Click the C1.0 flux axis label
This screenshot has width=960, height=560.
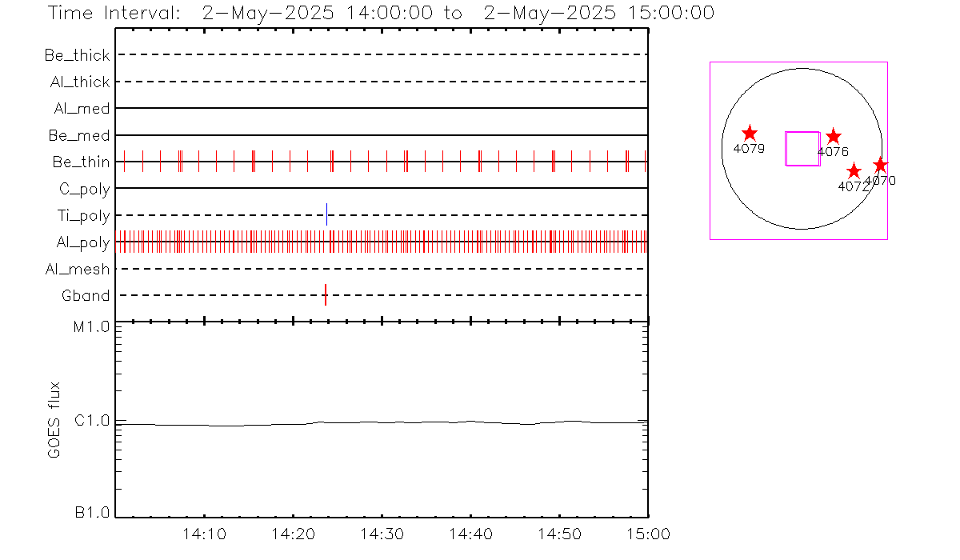pyautogui.click(x=92, y=421)
